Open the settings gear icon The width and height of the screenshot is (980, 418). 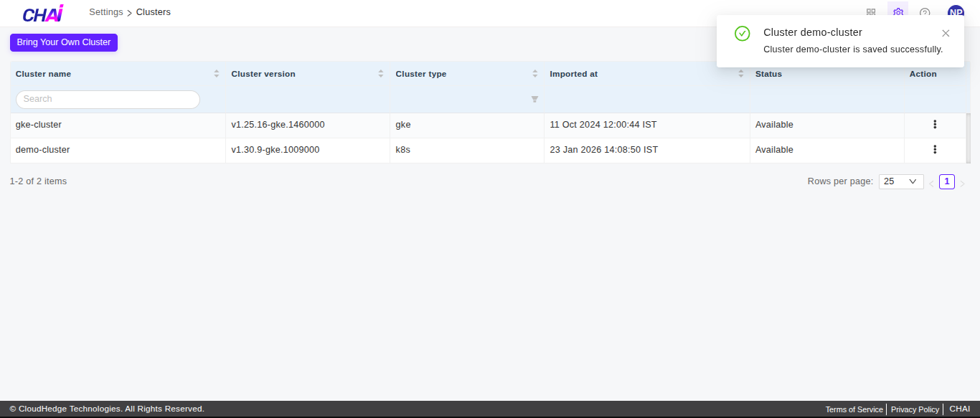[x=897, y=12]
